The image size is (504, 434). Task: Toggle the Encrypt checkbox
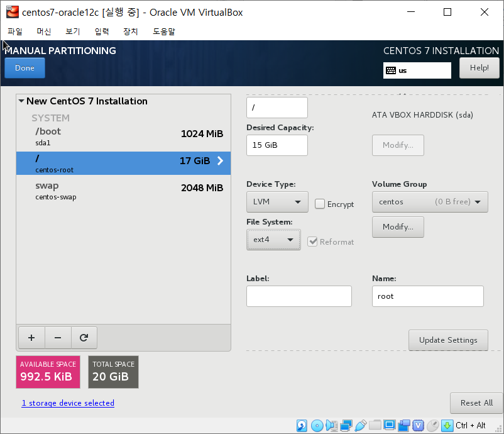(320, 204)
